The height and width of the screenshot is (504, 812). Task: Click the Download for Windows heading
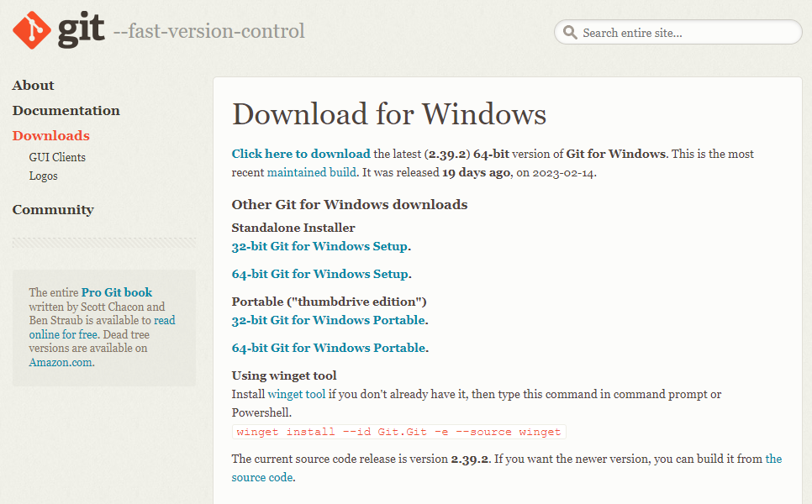(x=389, y=114)
